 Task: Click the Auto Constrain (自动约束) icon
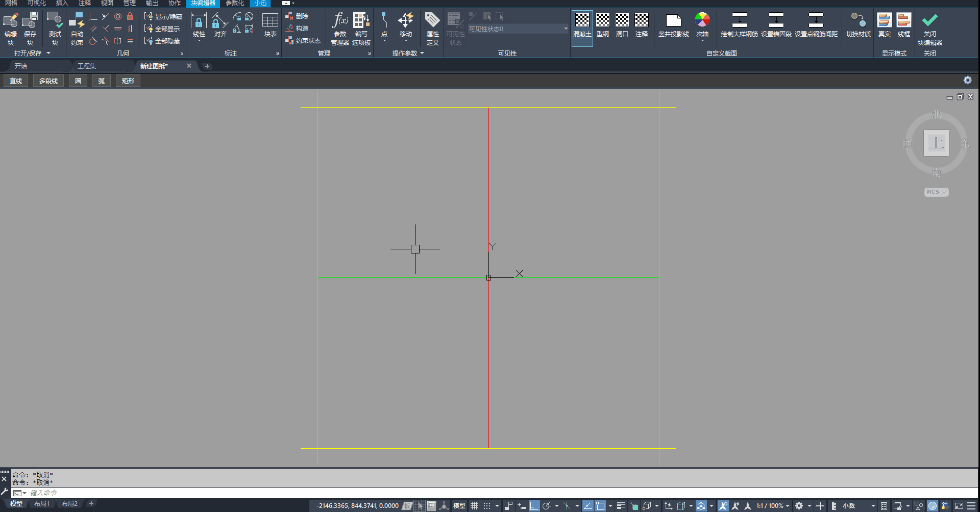coord(77,20)
